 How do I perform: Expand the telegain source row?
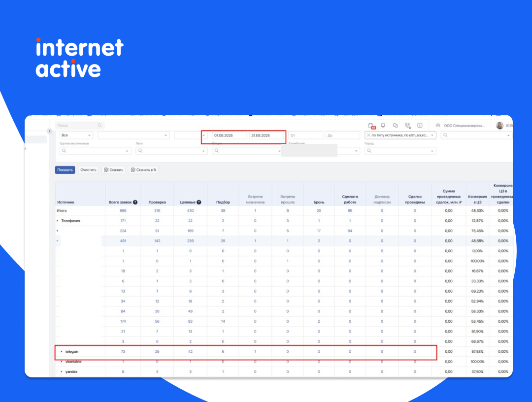[62, 352]
